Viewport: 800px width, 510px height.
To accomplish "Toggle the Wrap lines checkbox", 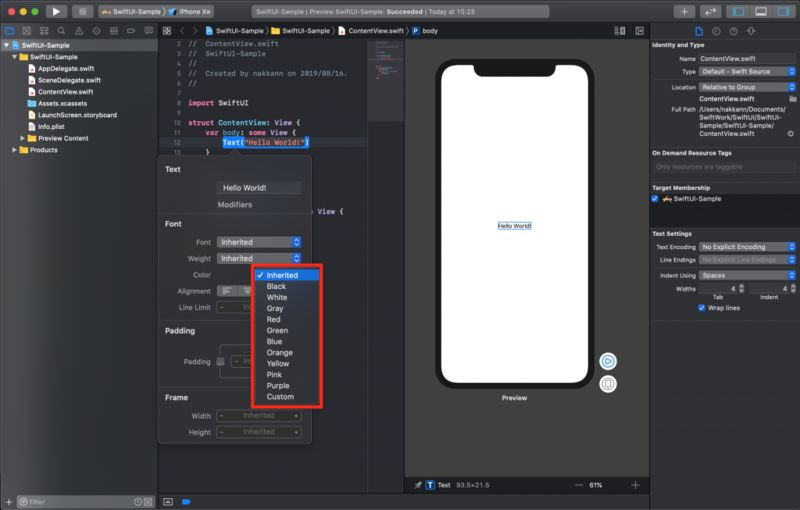I will click(702, 308).
